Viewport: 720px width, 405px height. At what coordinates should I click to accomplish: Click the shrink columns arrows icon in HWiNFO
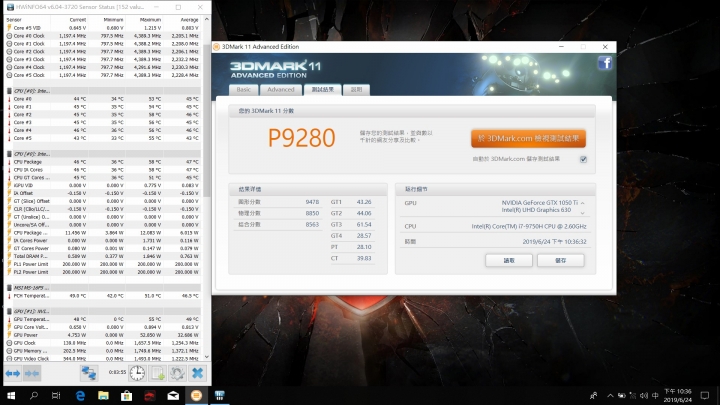point(32,373)
